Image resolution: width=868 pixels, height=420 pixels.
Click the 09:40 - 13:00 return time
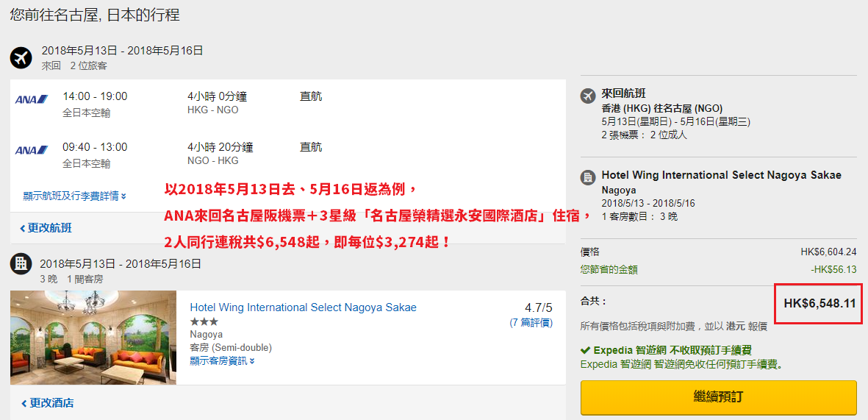(x=95, y=147)
